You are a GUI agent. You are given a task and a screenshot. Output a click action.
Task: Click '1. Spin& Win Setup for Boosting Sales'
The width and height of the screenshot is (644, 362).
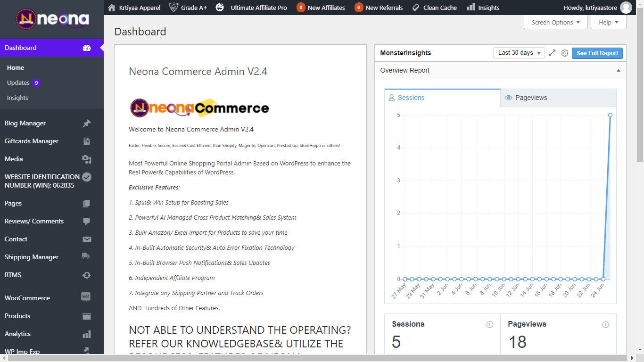(x=179, y=202)
